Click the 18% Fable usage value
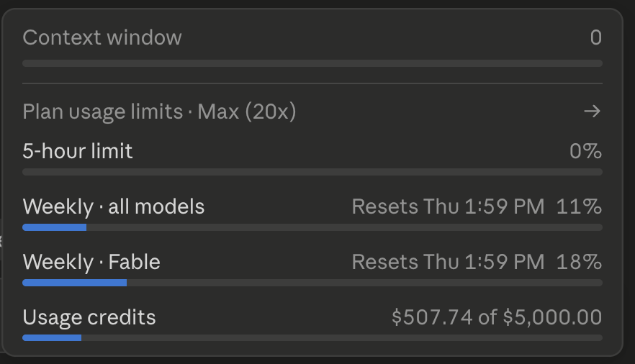 (579, 262)
